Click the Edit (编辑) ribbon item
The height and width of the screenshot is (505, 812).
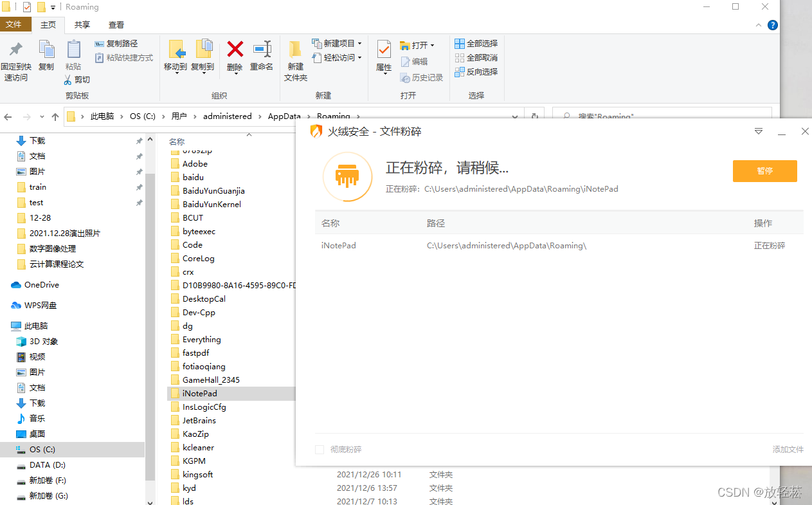[x=414, y=62]
